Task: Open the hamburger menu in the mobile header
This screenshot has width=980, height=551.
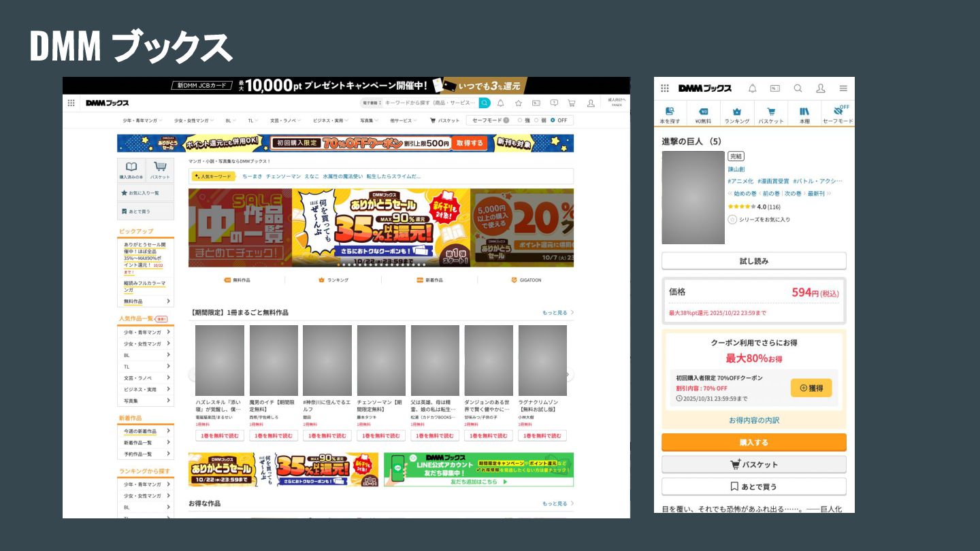Action: [843, 88]
